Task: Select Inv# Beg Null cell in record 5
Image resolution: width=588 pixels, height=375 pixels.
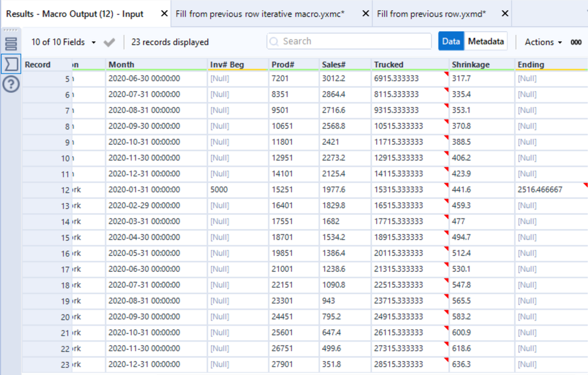Action: [x=238, y=79]
